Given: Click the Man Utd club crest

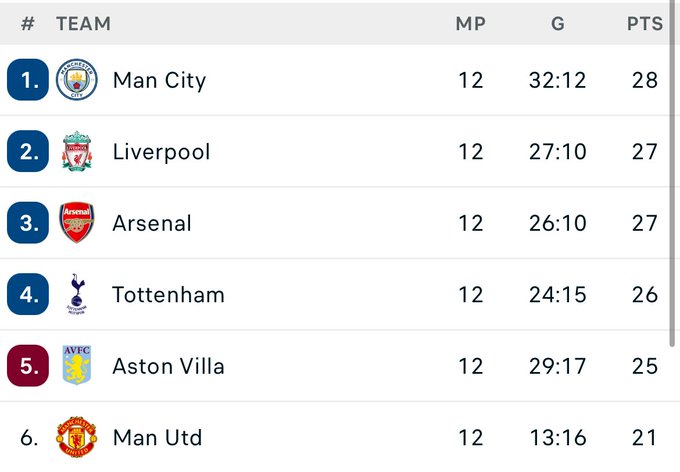Looking at the screenshot, I should (77, 437).
